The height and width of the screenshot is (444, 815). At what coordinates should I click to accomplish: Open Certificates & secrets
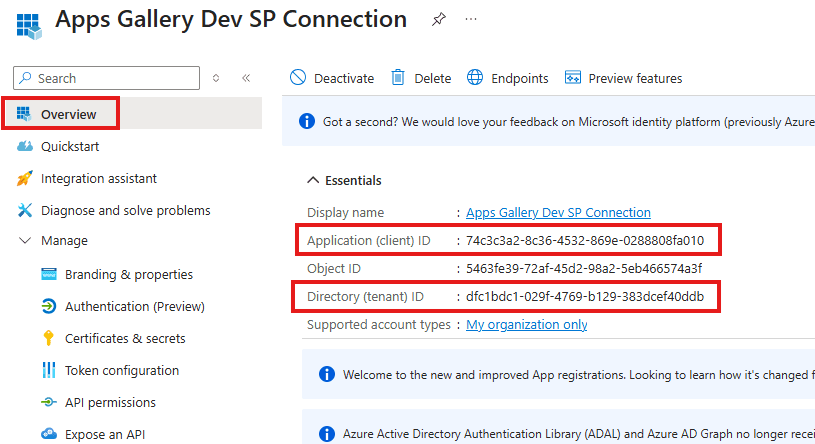pos(125,338)
